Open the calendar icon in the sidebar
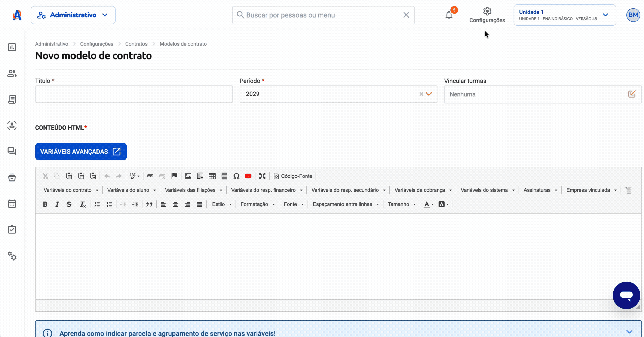 click(x=12, y=204)
